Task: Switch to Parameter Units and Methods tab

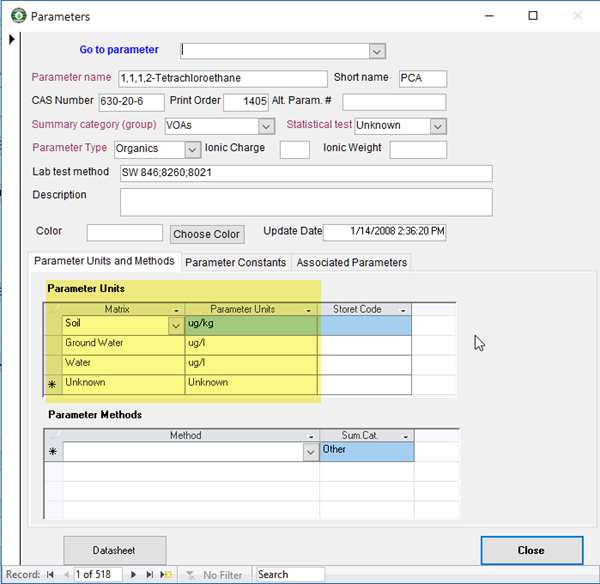Action: pyautogui.click(x=104, y=261)
